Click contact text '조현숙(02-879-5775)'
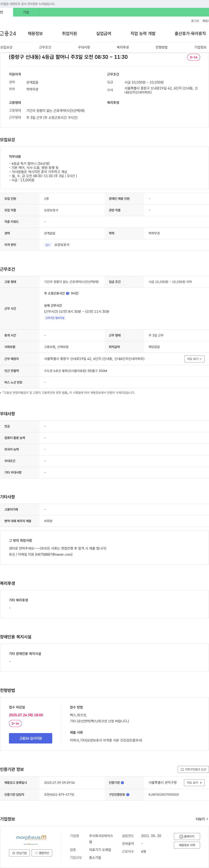Image resolution: width=209 pixels, height=868 pixels. click(59, 795)
